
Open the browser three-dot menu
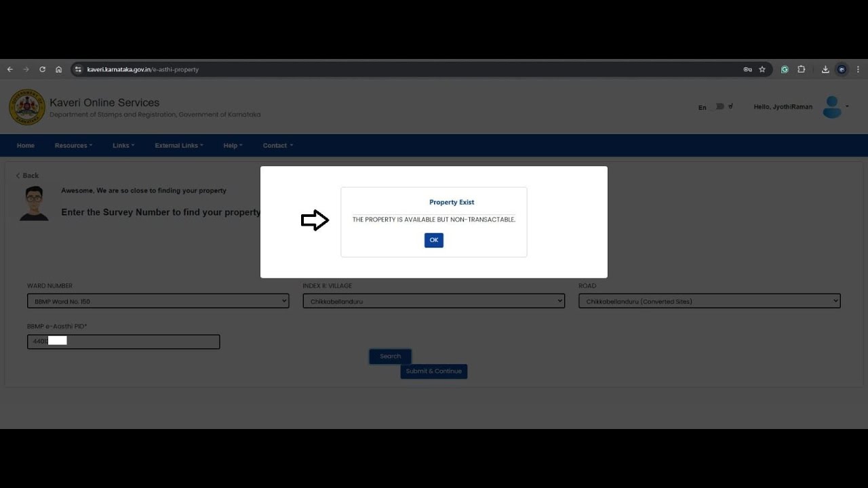click(x=858, y=69)
